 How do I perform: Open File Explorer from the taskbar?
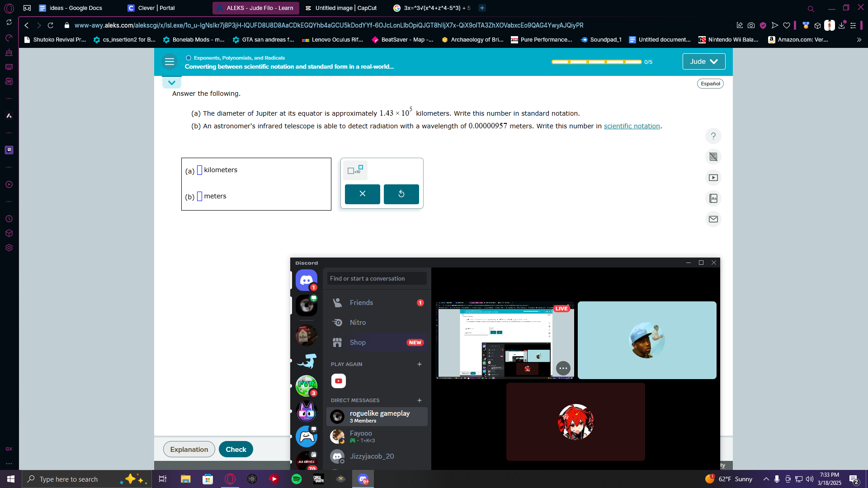tap(185, 479)
